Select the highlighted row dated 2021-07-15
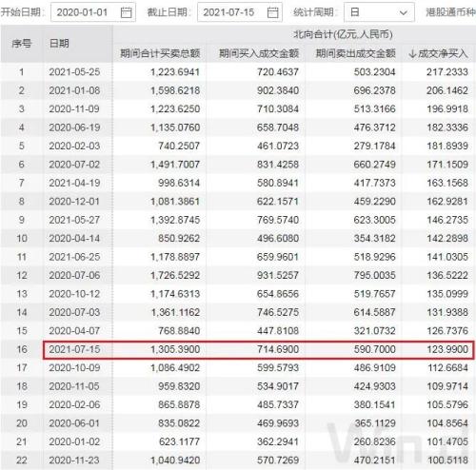This screenshot has height=470, width=476. 259,350
